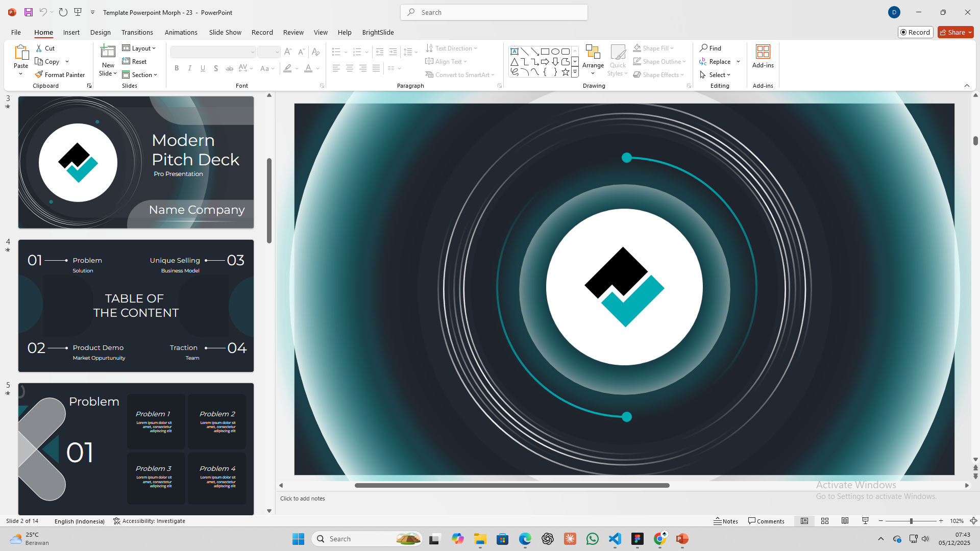Select slide 4 thumbnail with Table of Content
Image resolution: width=980 pixels, height=551 pixels.
coord(136,306)
